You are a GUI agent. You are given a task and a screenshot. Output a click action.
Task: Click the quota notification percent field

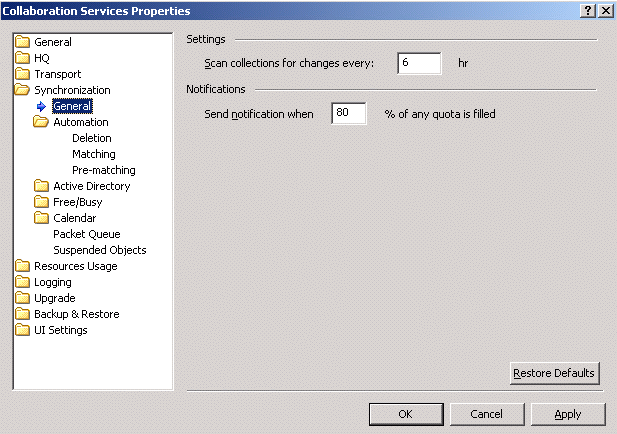click(x=348, y=114)
